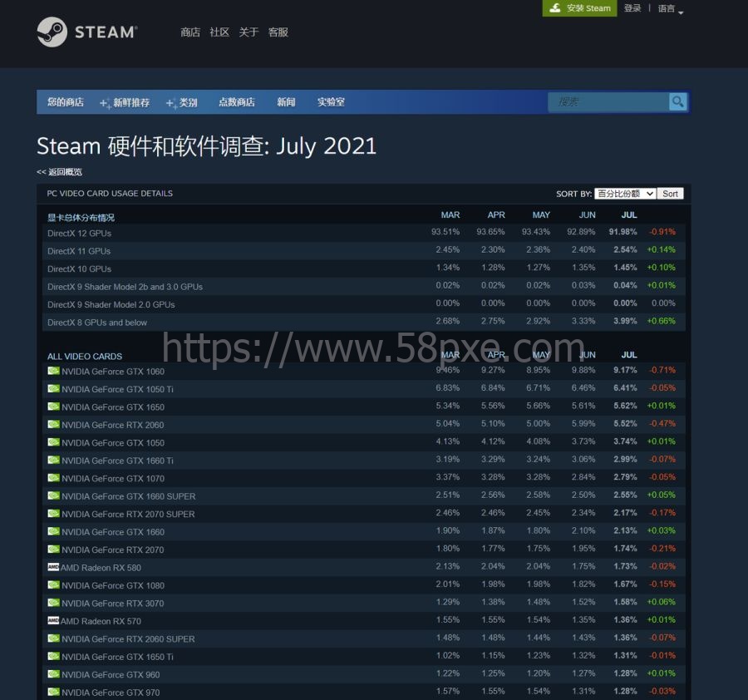Click NVIDIA icon beside GeForce RTX 2060

53,424
